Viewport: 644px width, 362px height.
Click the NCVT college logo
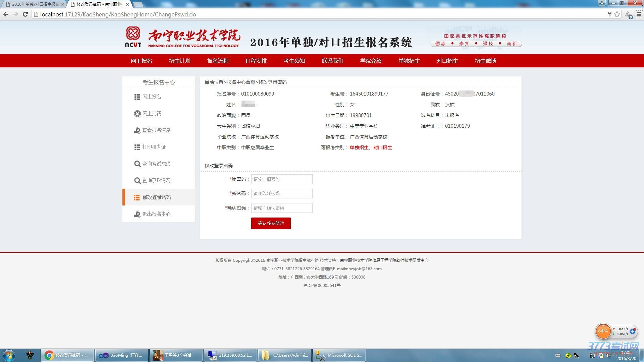pos(133,37)
